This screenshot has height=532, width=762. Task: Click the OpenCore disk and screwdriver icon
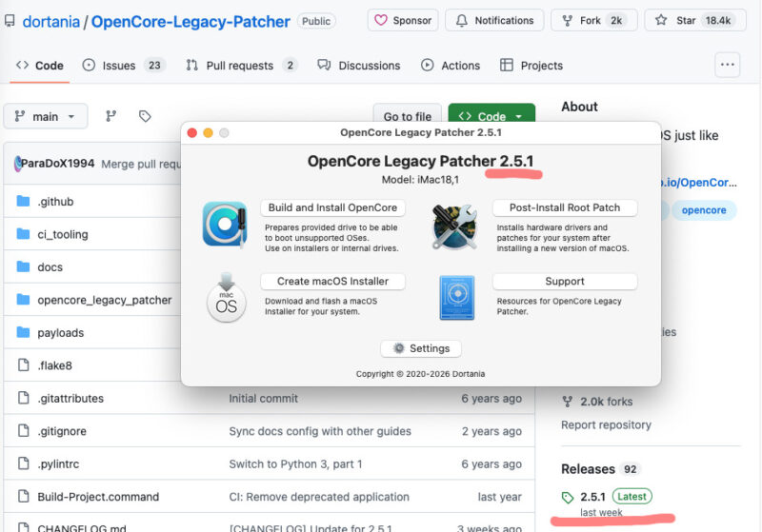[225, 225]
